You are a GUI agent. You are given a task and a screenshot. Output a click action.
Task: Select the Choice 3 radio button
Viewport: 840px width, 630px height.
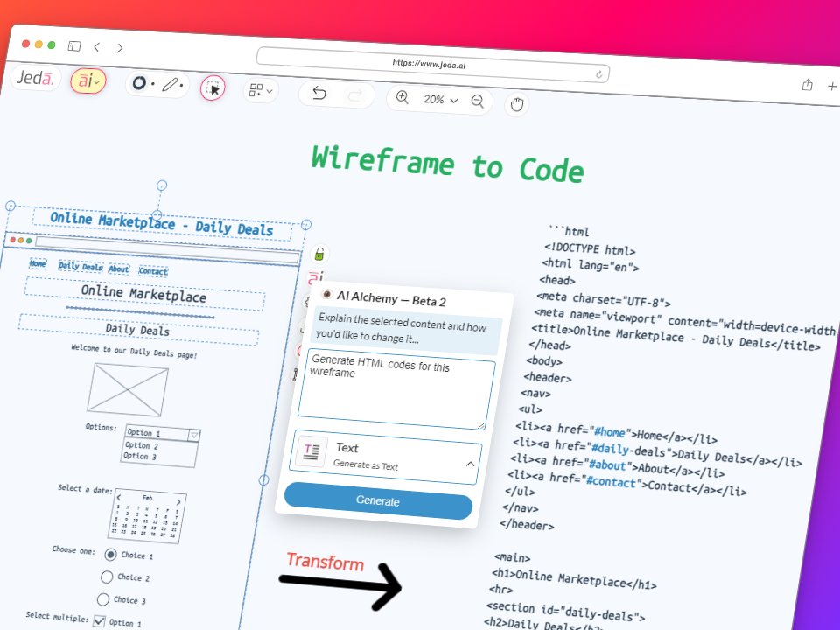click(103, 598)
